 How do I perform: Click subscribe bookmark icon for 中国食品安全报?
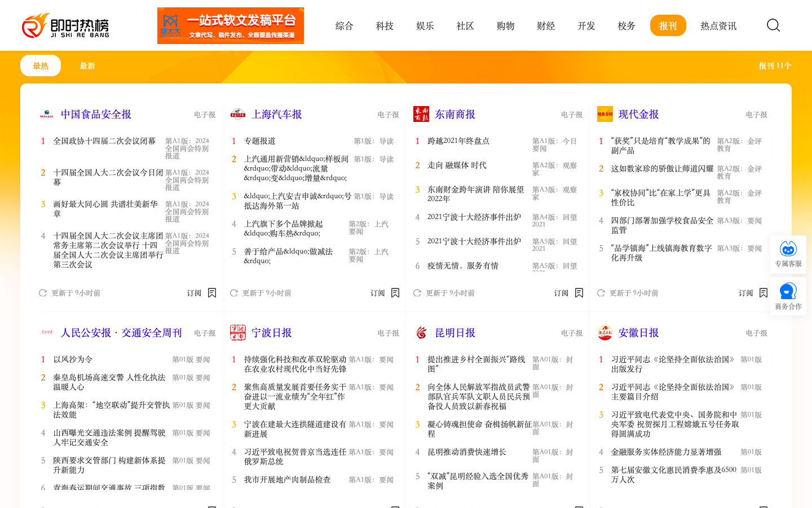[x=212, y=293]
